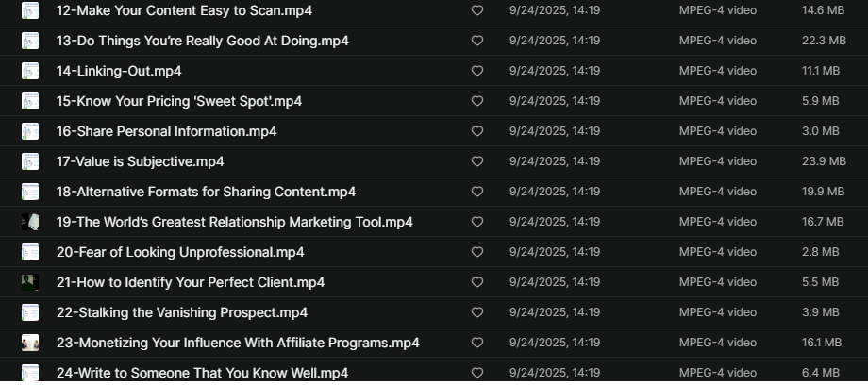Click thumbnail for 23-Monetizing Your Influence With Affiliate Programs
The height and width of the screenshot is (386, 868).
pyautogui.click(x=30, y=344)
